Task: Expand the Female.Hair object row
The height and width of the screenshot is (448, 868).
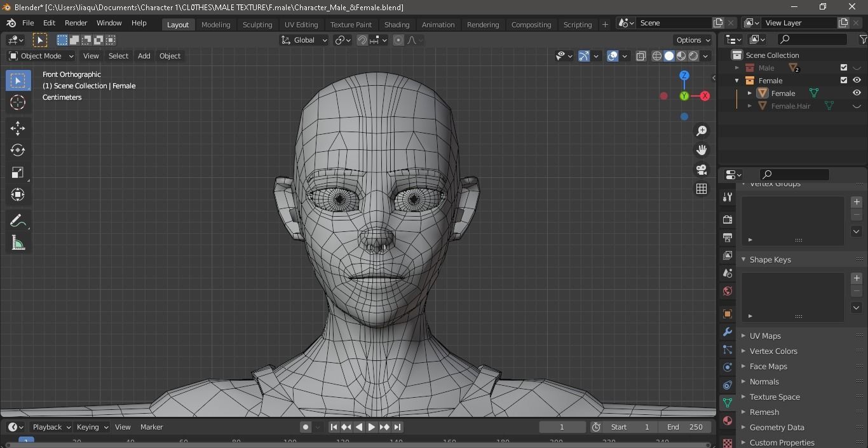Action: coord(750,106)
